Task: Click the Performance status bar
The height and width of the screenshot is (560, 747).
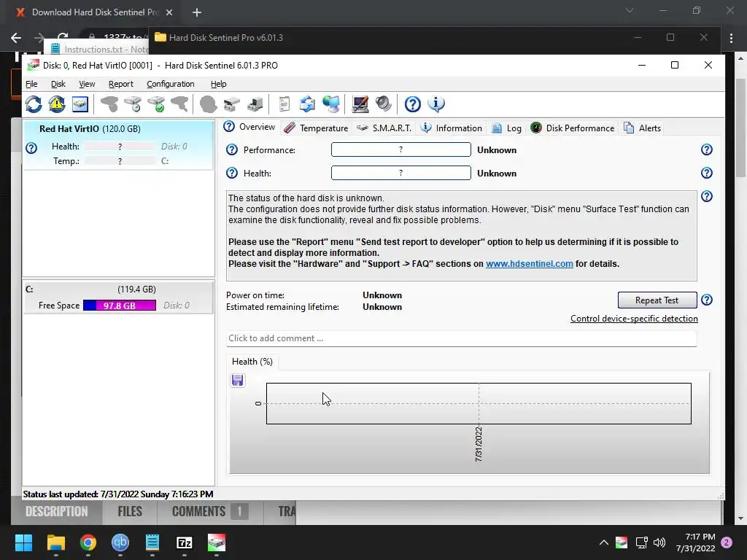Action: (400, 149)
